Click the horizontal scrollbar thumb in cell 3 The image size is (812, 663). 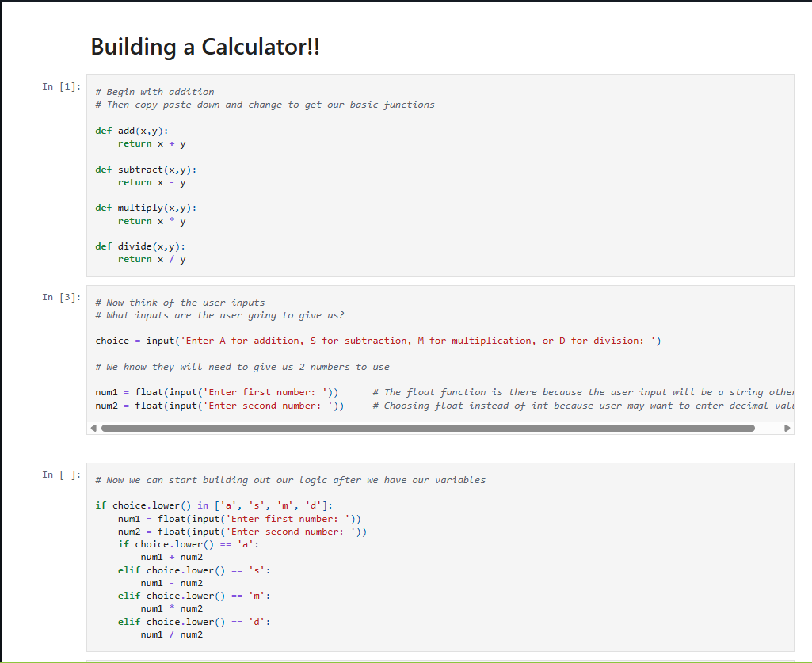pyautogui.click(x=428, y=428)
